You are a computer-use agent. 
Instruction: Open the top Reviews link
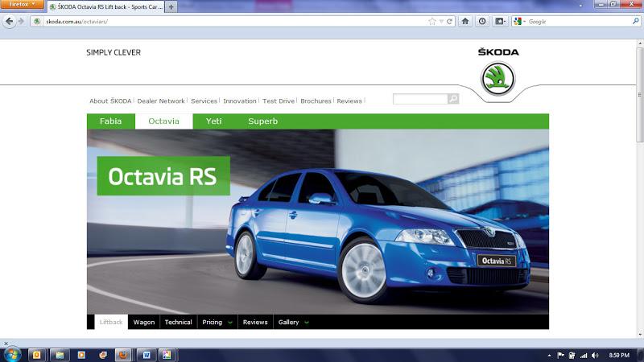pos(349,101)
